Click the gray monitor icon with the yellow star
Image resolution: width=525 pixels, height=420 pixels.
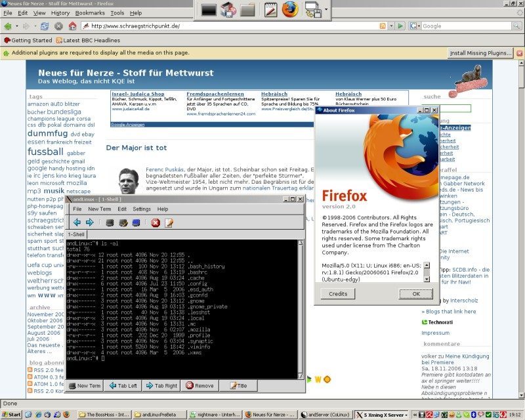pyautogui.click(x=123, y=222)
